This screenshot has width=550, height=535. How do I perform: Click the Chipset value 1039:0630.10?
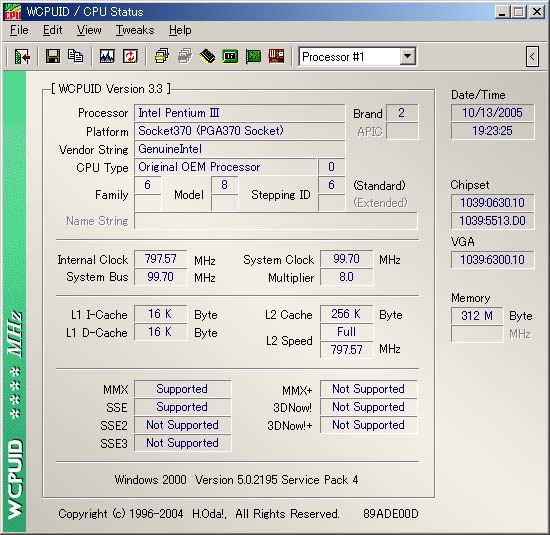tap(492, 203)
